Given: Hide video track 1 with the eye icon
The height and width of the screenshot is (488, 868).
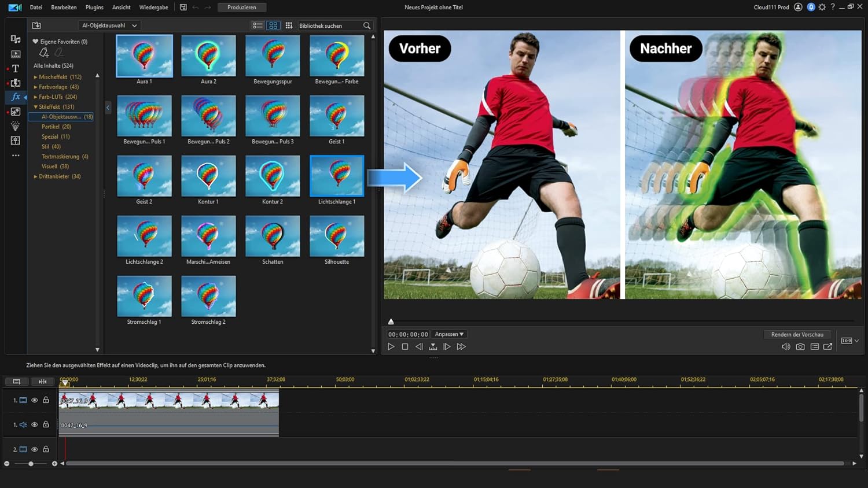Looking at the screenshot, I should click(x=34, y=400).
